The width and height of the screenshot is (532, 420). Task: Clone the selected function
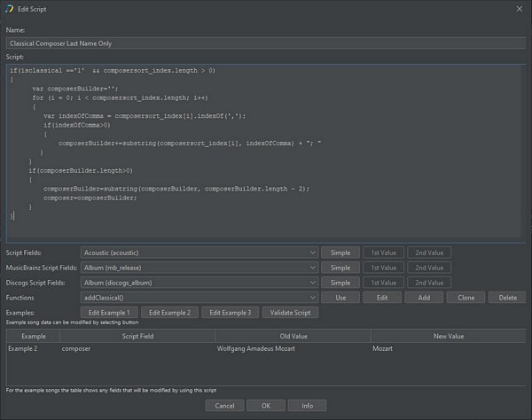pos(465,298)
